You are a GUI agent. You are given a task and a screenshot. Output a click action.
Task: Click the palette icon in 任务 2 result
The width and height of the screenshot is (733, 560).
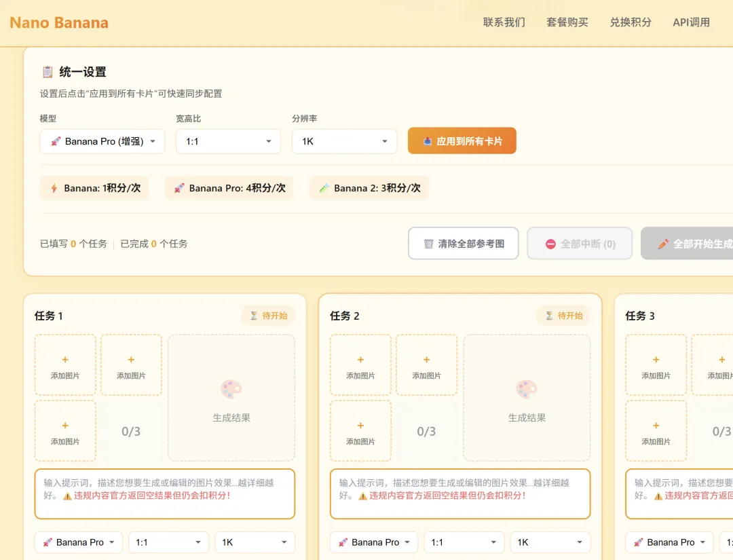[527, 389]
